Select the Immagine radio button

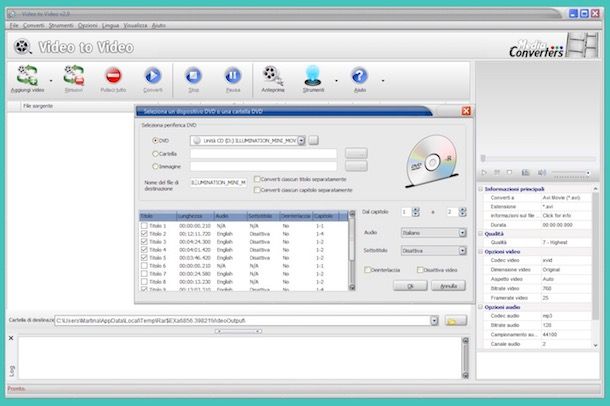[x=155, y=166]
